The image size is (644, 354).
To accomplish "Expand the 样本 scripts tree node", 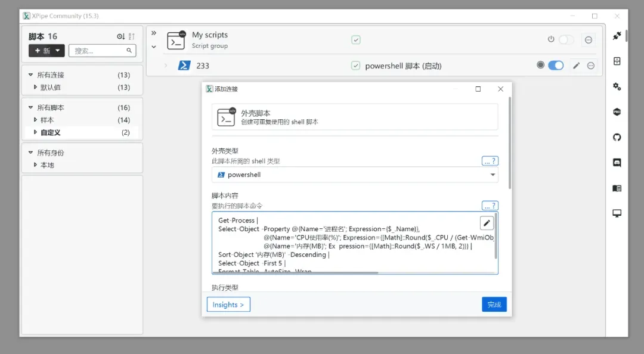I will pyautogui.click(x=35, y=120).
